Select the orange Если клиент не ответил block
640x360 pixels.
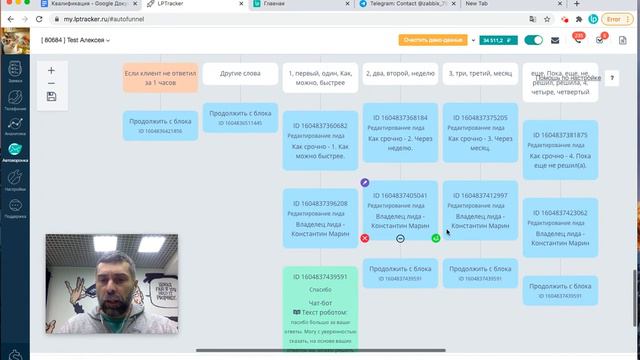[160, 78]
